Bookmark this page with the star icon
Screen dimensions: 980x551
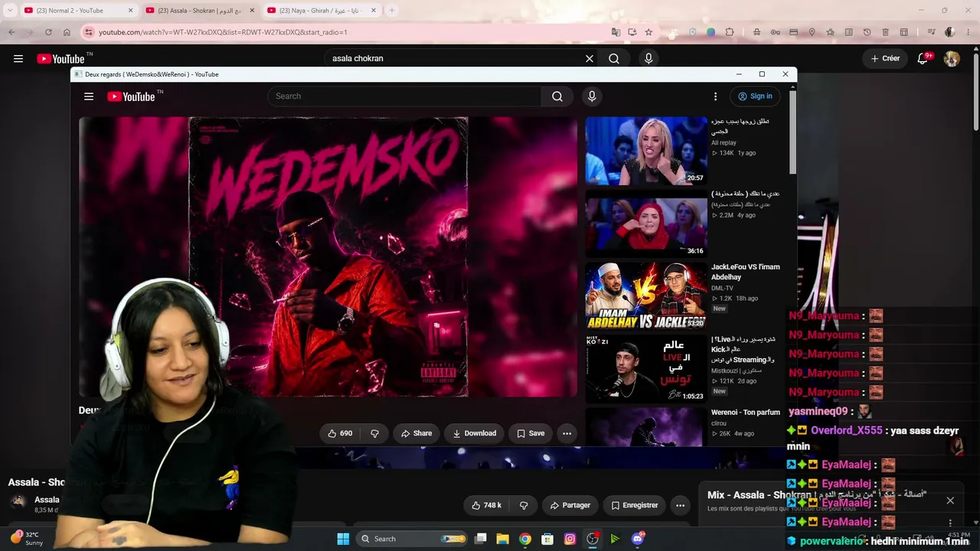(x=648, y=32)
